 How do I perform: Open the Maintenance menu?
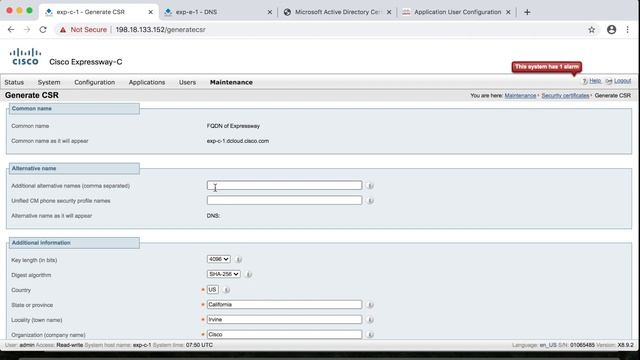pos(231,82)
